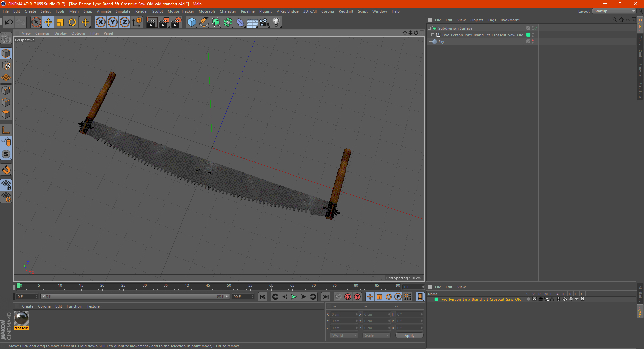The height and width of the screenshot is (349, 644).
Task: Click Make Editable icon in left sidebar
Action: coord(6,38)
